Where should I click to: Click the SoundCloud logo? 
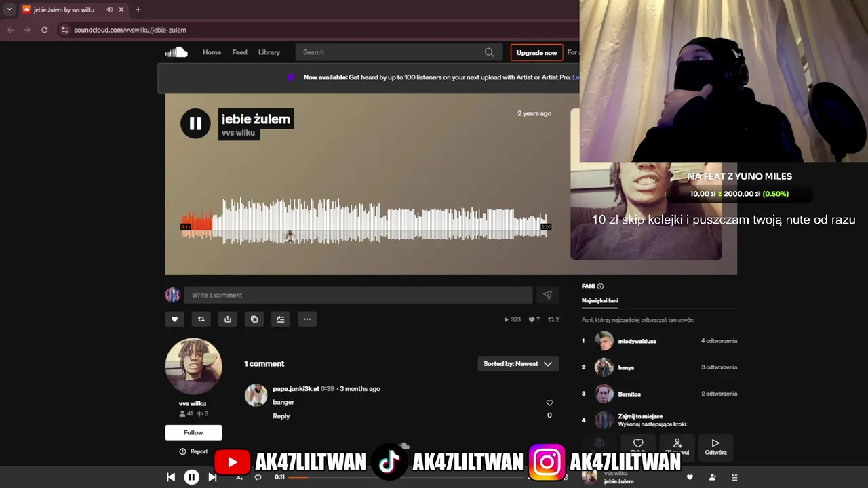(x=176, y=52)
